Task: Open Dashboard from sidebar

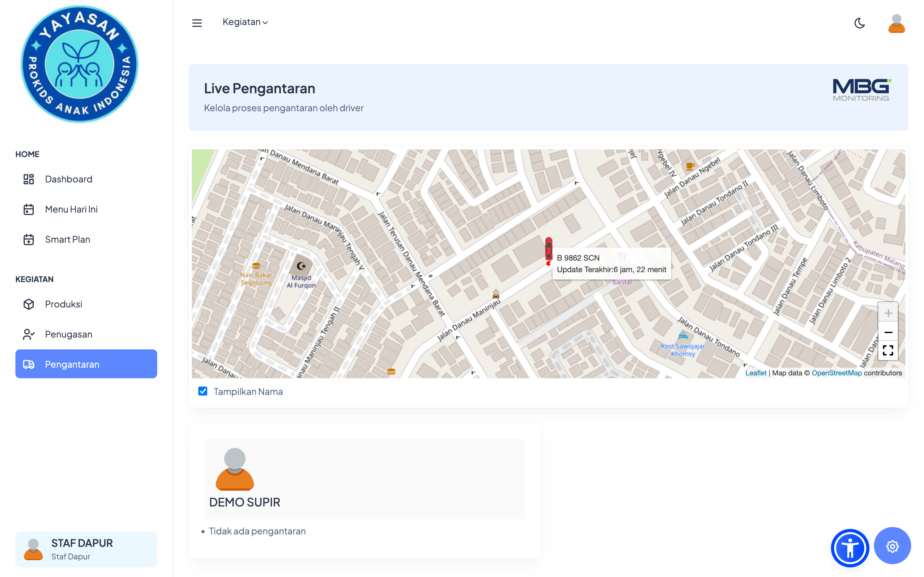Action: 68,179
